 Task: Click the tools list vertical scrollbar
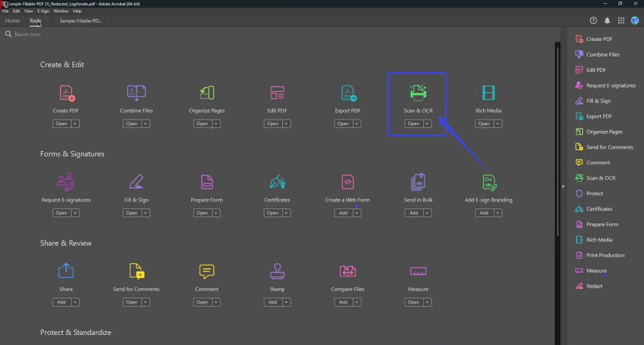click(557, 142)
